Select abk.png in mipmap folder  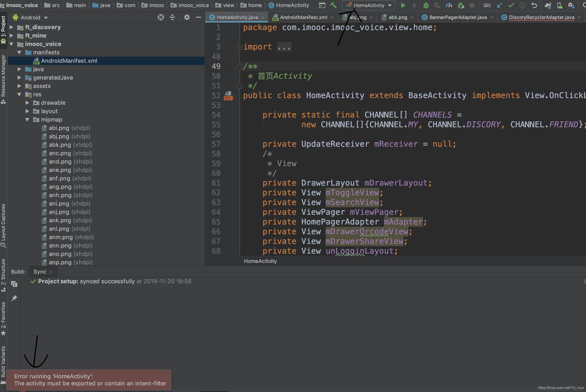[60, 145]
